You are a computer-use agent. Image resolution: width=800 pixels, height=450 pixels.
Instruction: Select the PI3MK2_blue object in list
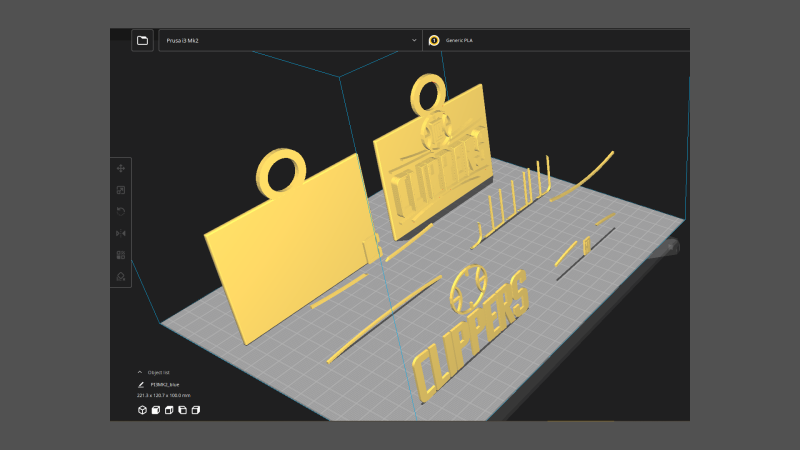click(x=165, y=384)
